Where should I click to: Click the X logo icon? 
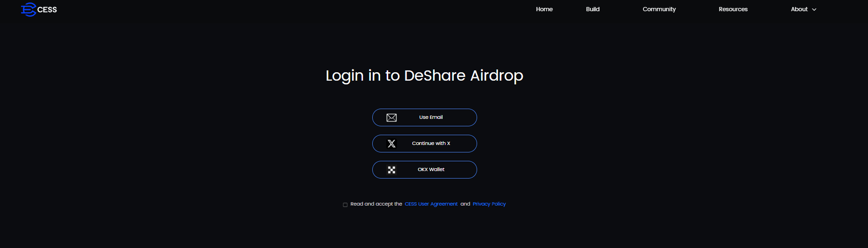pos(391,144)
